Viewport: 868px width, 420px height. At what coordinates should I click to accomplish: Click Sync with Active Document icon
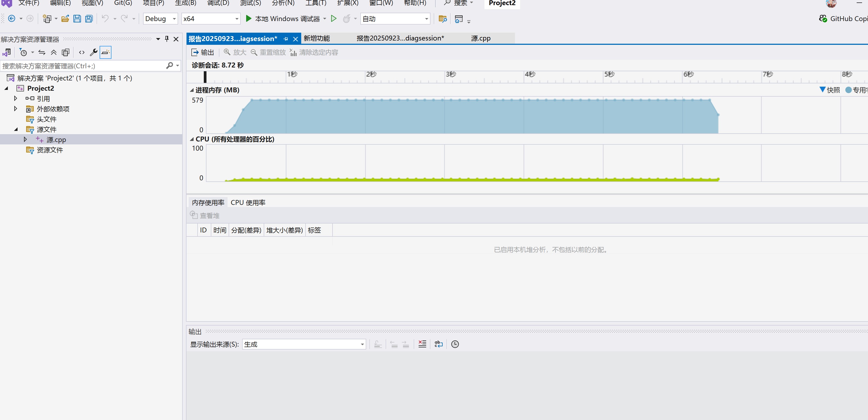coord(42,52)
